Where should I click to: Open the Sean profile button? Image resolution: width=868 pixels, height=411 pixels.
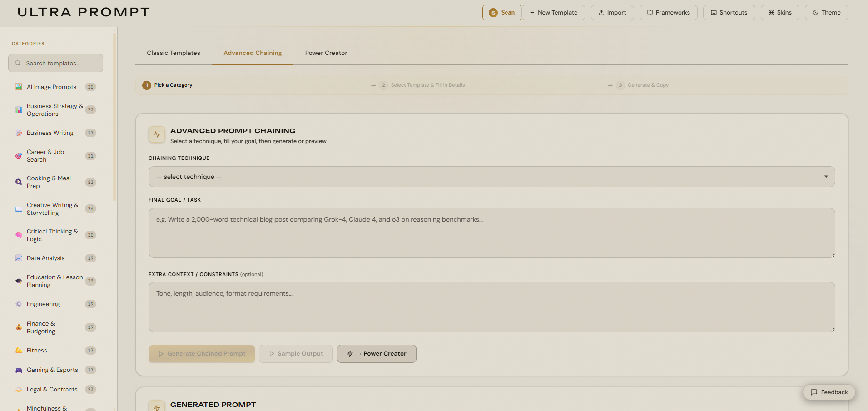click(501, 13)
